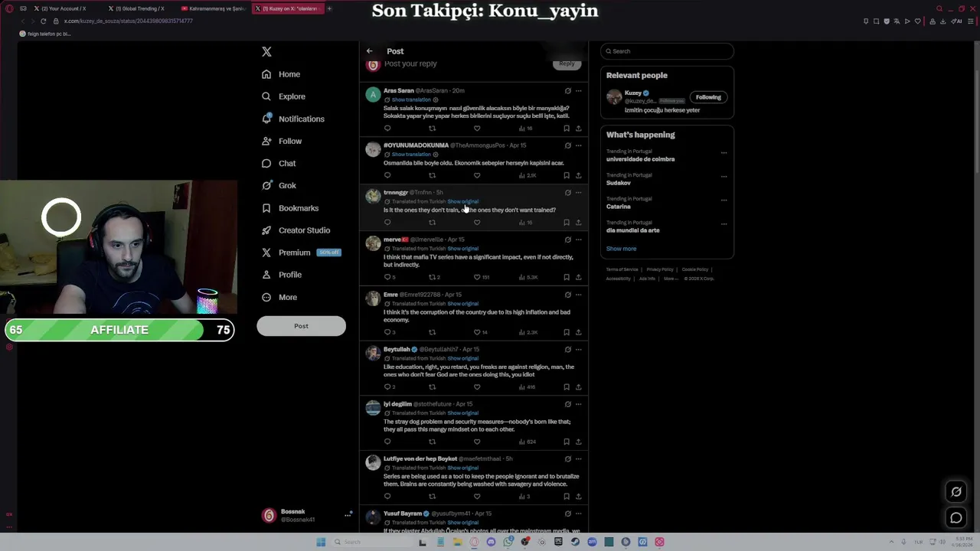The image size is (980, 551).
Task: Switch to the Your Account / X tab
Action: coord(63,8)
